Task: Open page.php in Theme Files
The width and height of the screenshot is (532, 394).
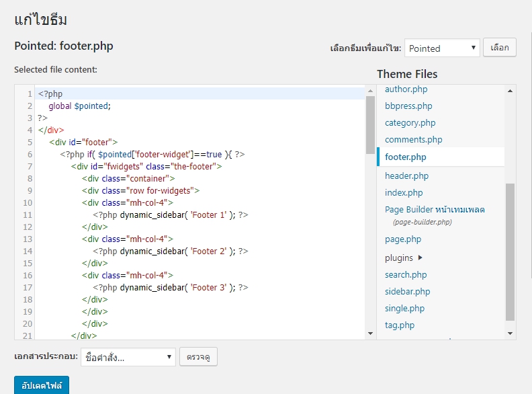Action: pos(403,239)
